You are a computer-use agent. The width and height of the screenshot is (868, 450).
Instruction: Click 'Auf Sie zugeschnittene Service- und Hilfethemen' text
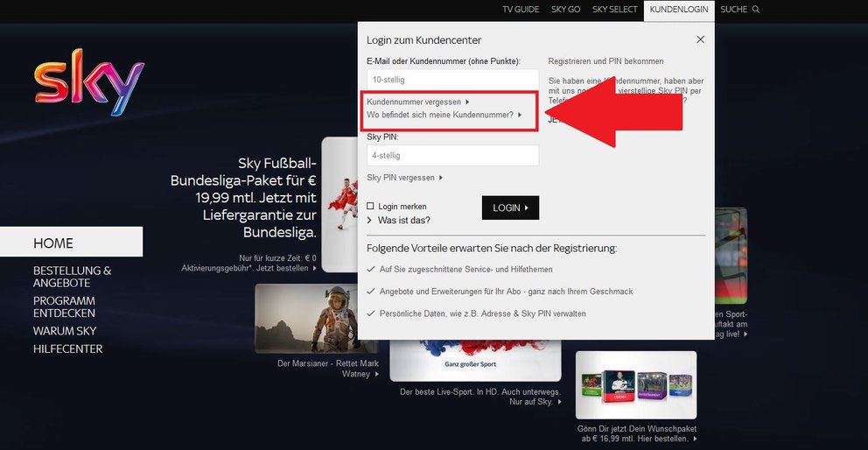click(466, 270)
